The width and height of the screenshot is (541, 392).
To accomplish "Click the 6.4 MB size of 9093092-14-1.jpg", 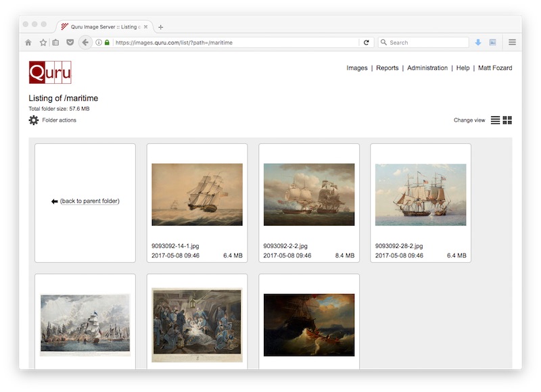I will [x=233, y=255].
